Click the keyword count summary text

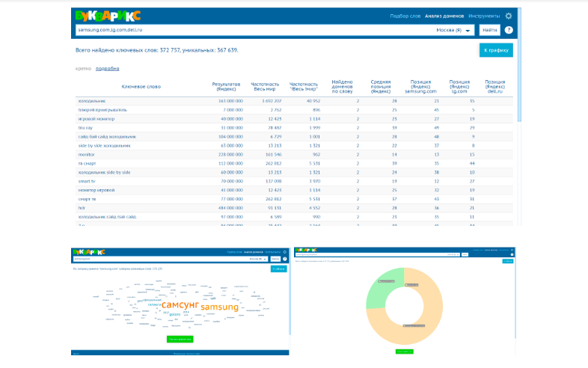[157, 50]
